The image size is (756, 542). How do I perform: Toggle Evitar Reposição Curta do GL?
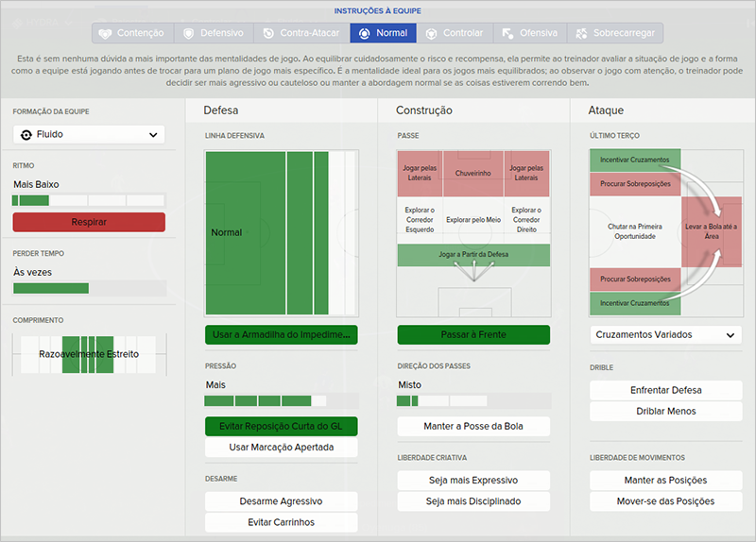(282, 426)
